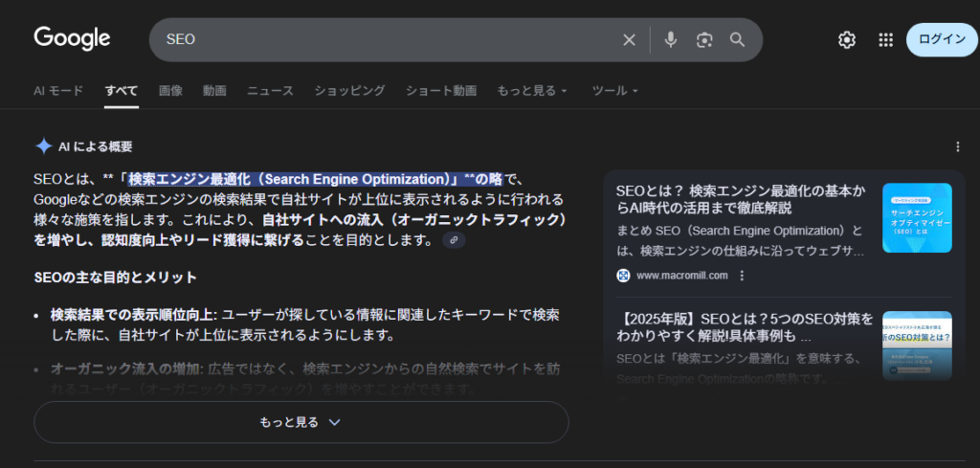Viewport: 980px width, 468px height.
Task: Click the source link chip icon
Action: pyautogui.click(x=454, y=240)
